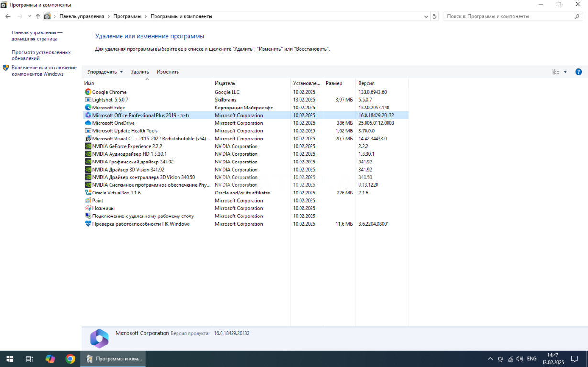Open help with the blue question mark
Screen dimensions: 588x367
pyautogui.click(x=578, y=72)
